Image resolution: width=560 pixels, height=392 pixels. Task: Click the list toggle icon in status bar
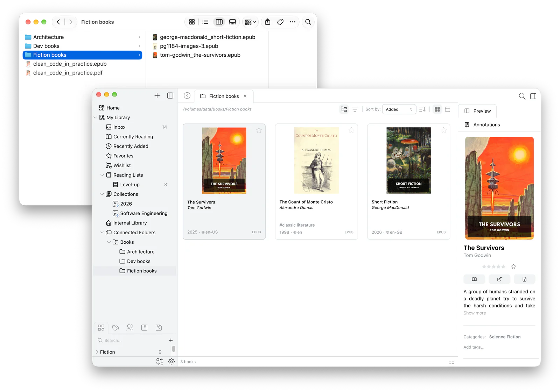[452, 362]
